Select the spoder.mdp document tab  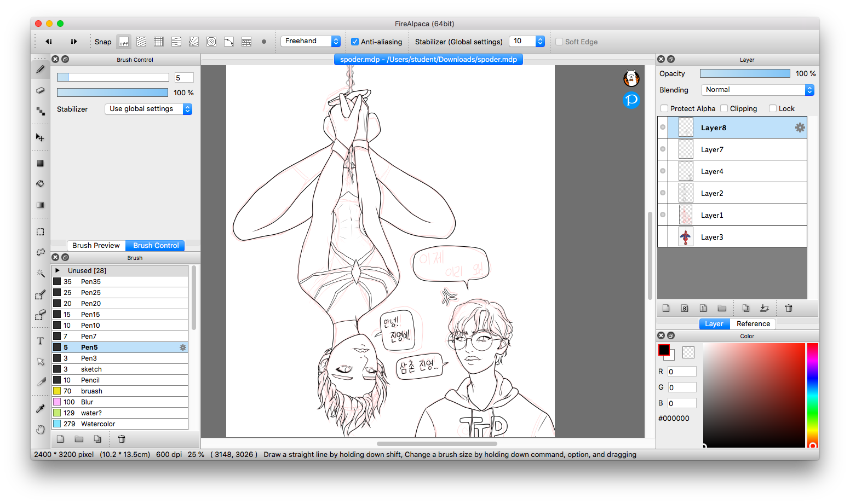tap(428, 59)
